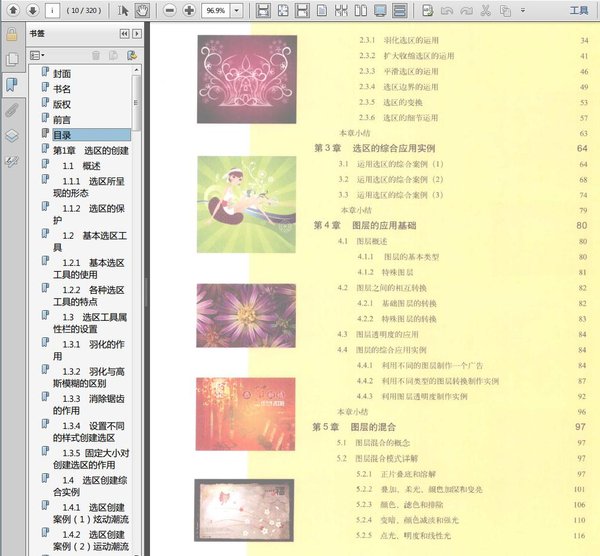Screen dimensions: 600x556
Task: Click the fit page width icon
Action: coord(302,10)
